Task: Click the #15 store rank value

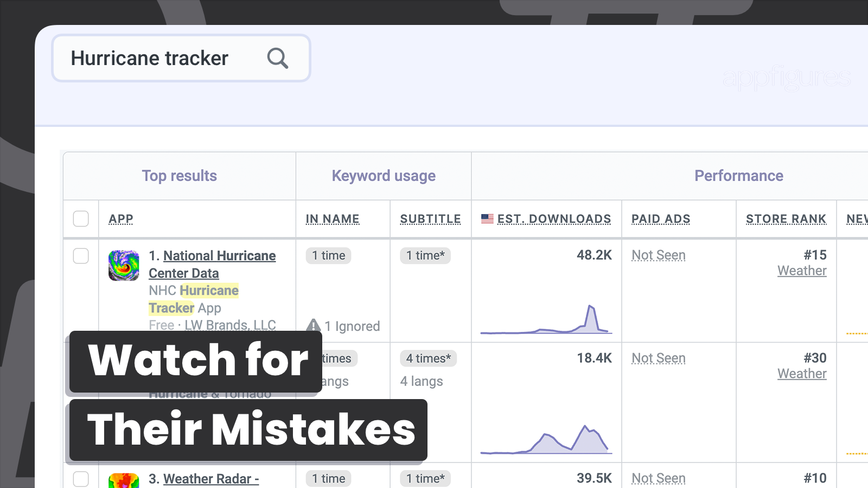Action: pos(815,255)
